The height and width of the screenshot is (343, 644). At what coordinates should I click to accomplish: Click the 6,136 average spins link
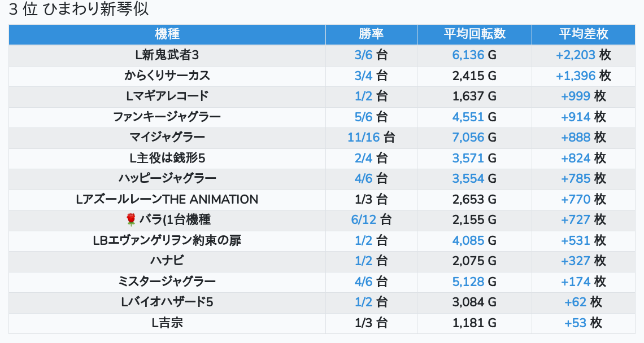tap(468, 55)
